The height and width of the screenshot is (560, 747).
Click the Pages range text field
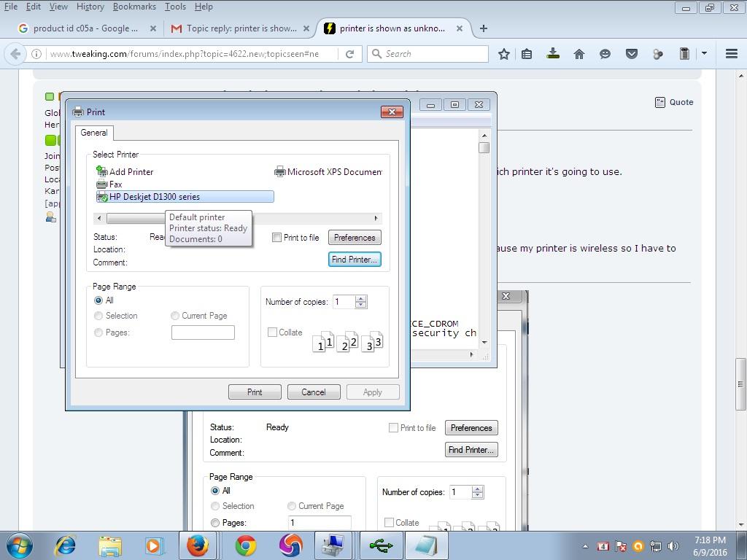pos(203,332)
